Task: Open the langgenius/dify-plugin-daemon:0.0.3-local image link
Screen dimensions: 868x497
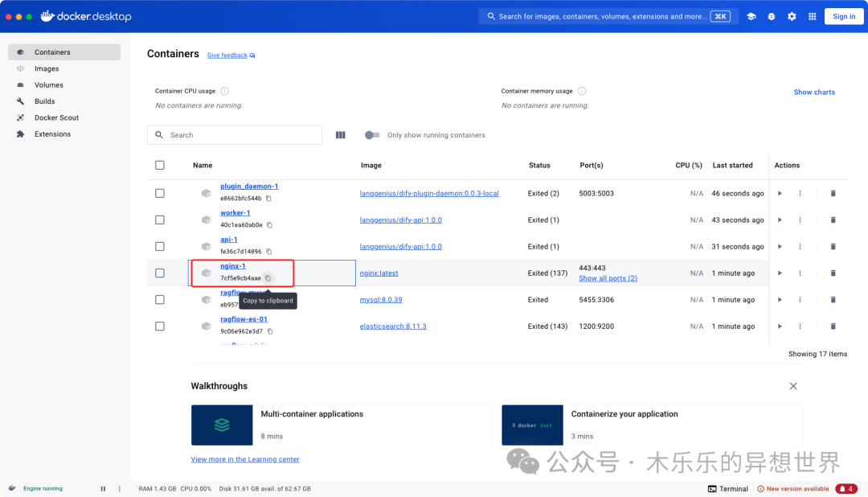Action: [429, 193]
